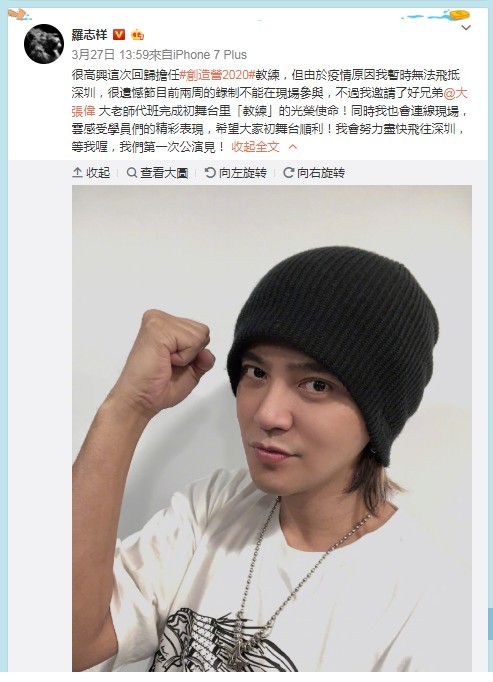Screen dimensions: 493x682
Task: Select the 向左旋转 text label
Action: point(243,173)
